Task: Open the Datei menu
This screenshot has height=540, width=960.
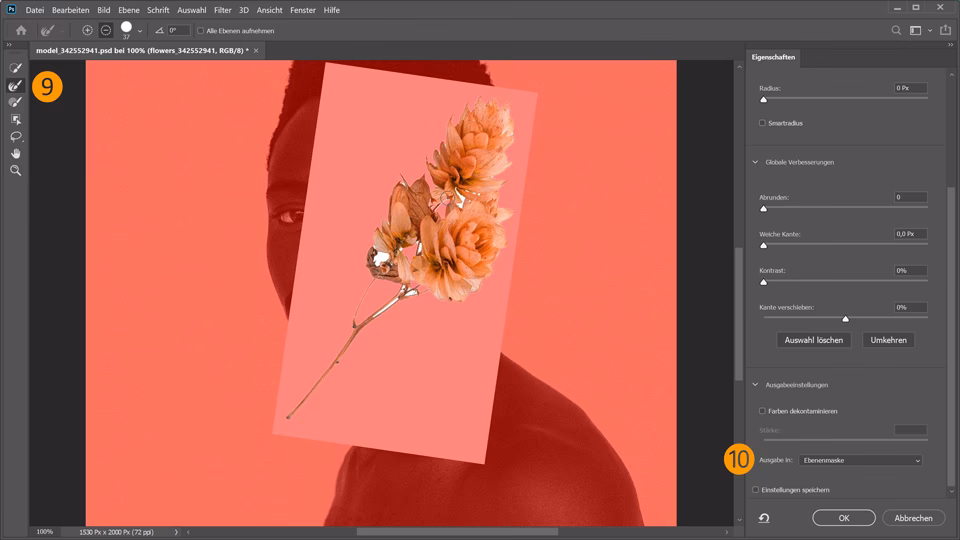Action: (x=35, y=10)
